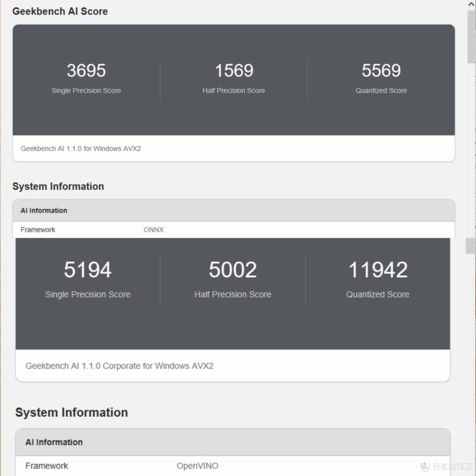
Task: Click the upper window's vertical scrollbar thumb
Action: [x=472, y=37]
